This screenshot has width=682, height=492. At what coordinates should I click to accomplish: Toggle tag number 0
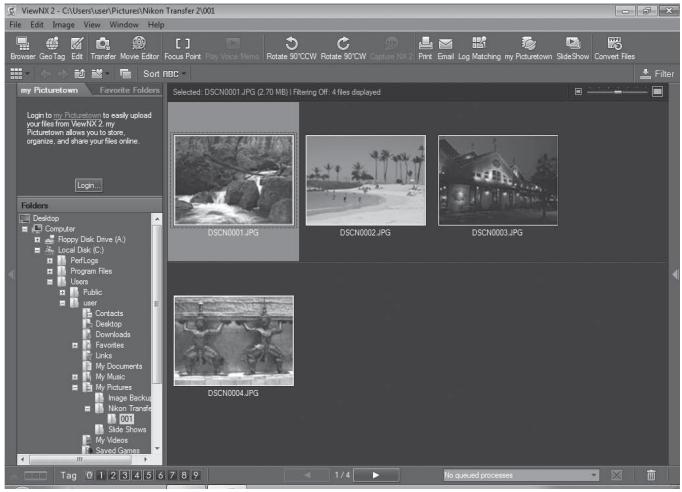(x=89, y=475)
